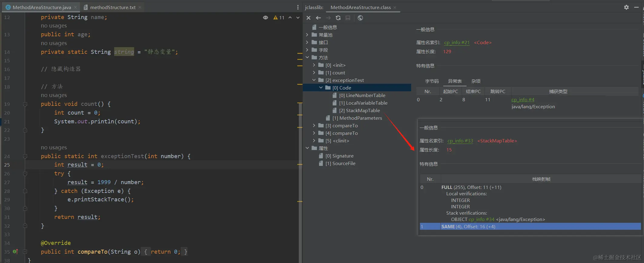The height and width of the screenshot is (263, 644).
Task: Collapse the 属性 tree node
Action: point(307,148)
